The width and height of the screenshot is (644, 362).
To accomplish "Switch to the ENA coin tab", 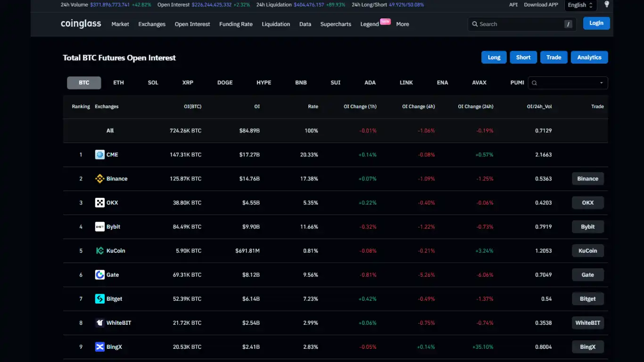I will tap(442, 82).
